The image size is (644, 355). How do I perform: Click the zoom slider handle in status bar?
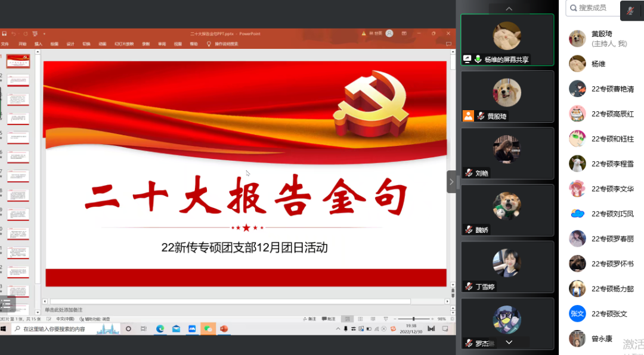click(x=414, y=319)
